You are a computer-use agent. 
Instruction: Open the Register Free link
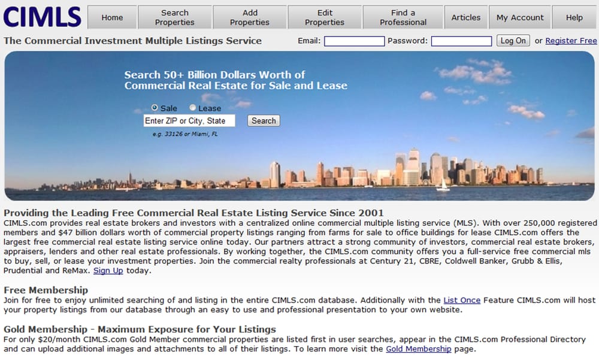572,41
